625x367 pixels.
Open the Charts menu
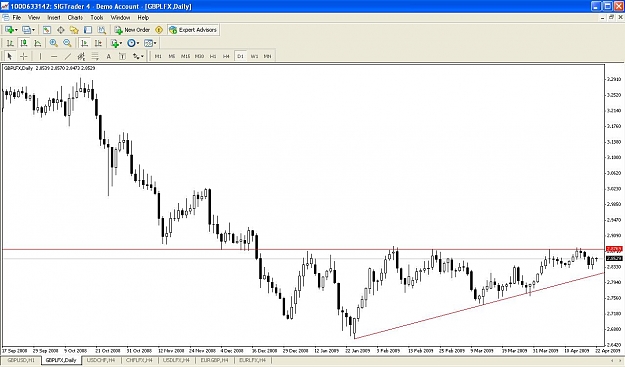(75, 18)
